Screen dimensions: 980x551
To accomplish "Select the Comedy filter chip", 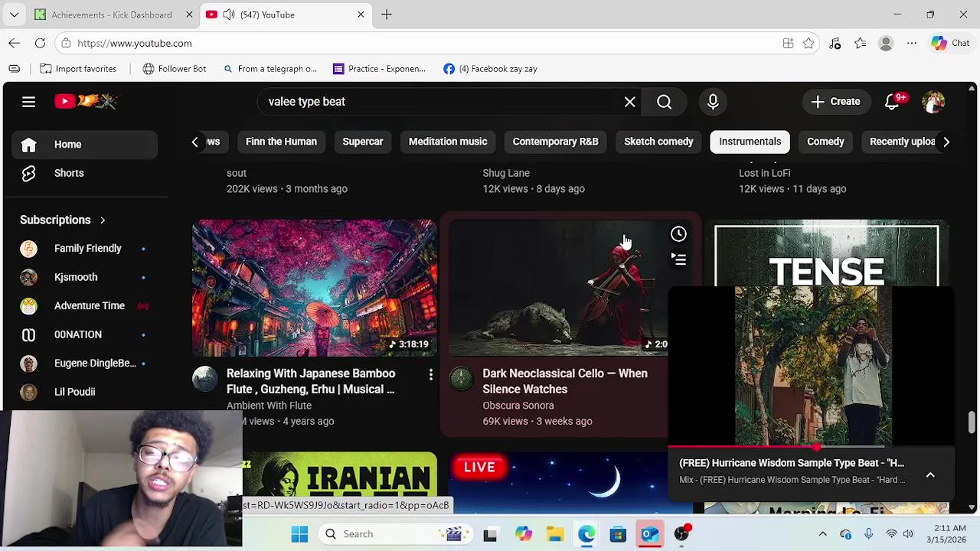I will tap(825, 142).
